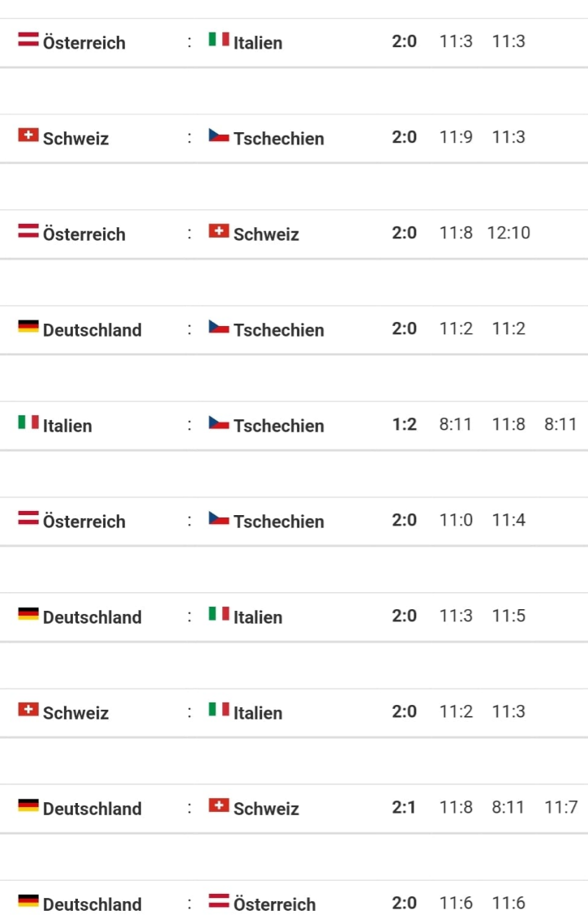Click Italy flag in Italien–Tschechien match

[x=28, y=422]
